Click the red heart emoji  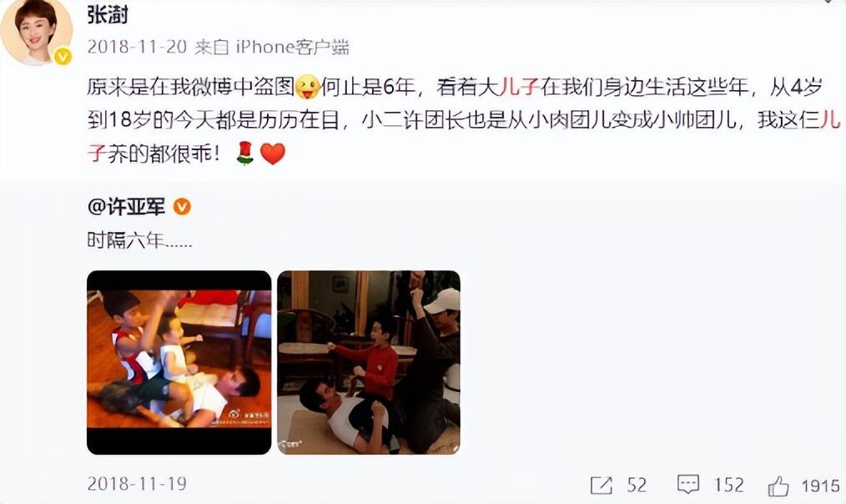click(x=273, y=154)
